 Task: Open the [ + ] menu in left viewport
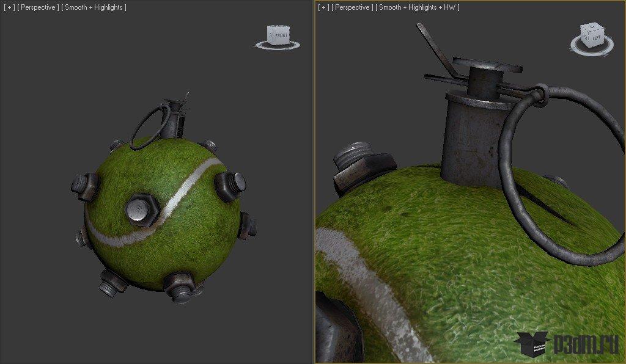coord(9,7)
